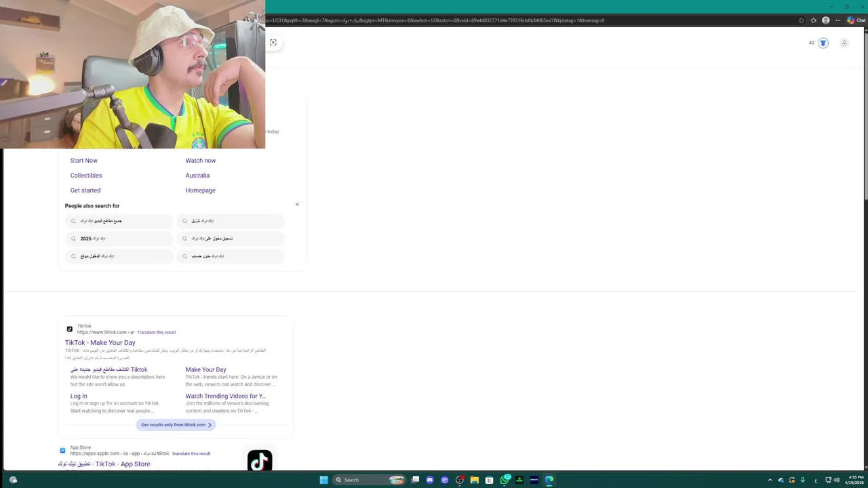Open Task View on taskbar

coord(415,480)
